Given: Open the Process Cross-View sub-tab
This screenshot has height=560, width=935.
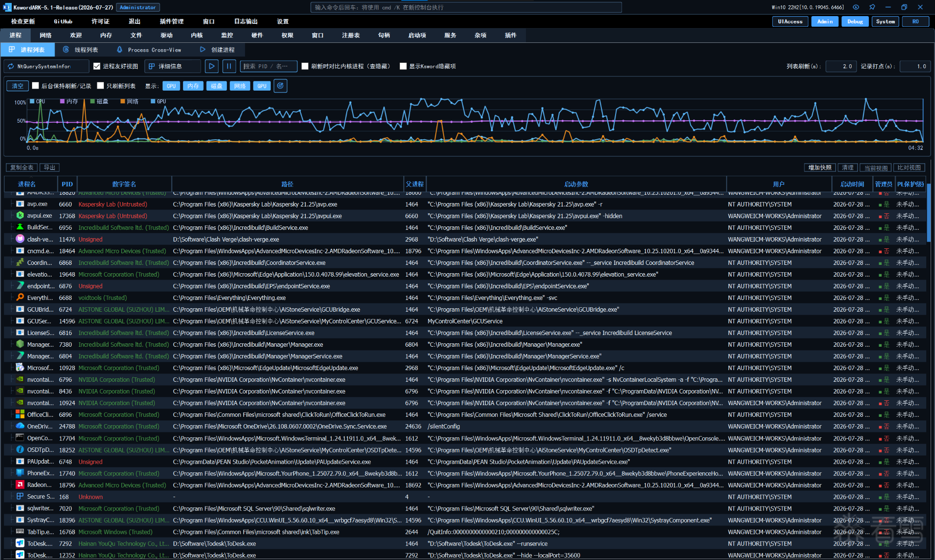Looking at the screenshot, I should coord(150,50).
